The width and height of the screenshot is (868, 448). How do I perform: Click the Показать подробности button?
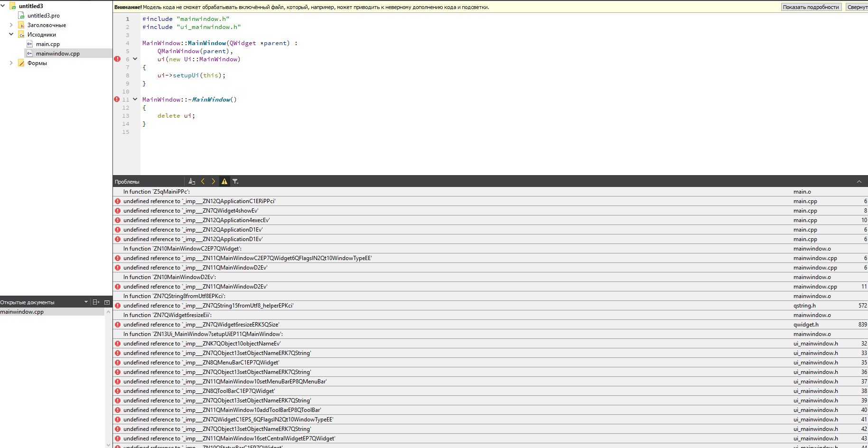(811, 7)
